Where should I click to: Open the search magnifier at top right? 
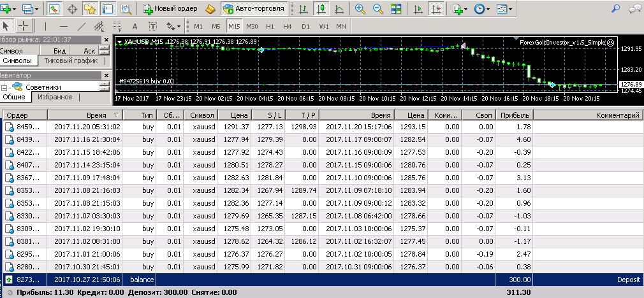point(616,8)
